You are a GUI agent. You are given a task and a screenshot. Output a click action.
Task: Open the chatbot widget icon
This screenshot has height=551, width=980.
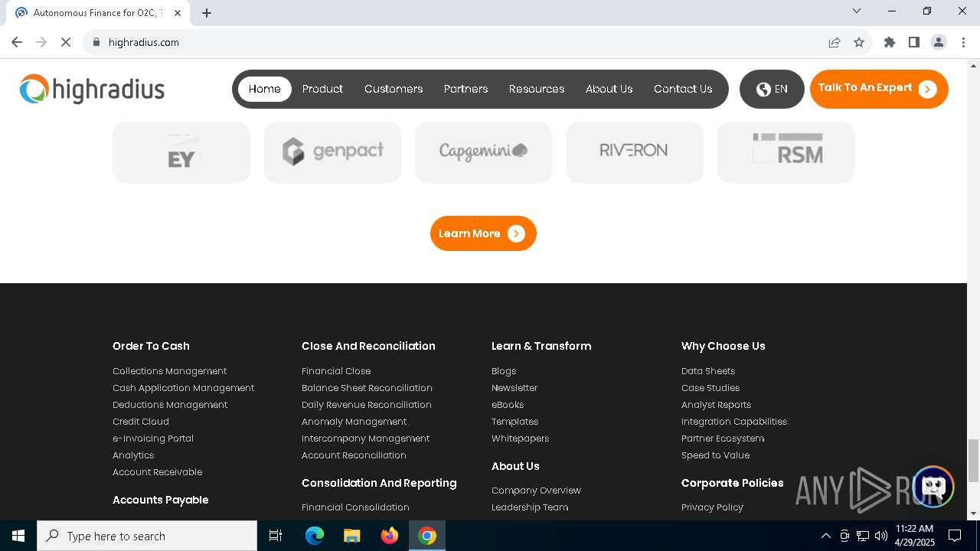tap(933, 487)
